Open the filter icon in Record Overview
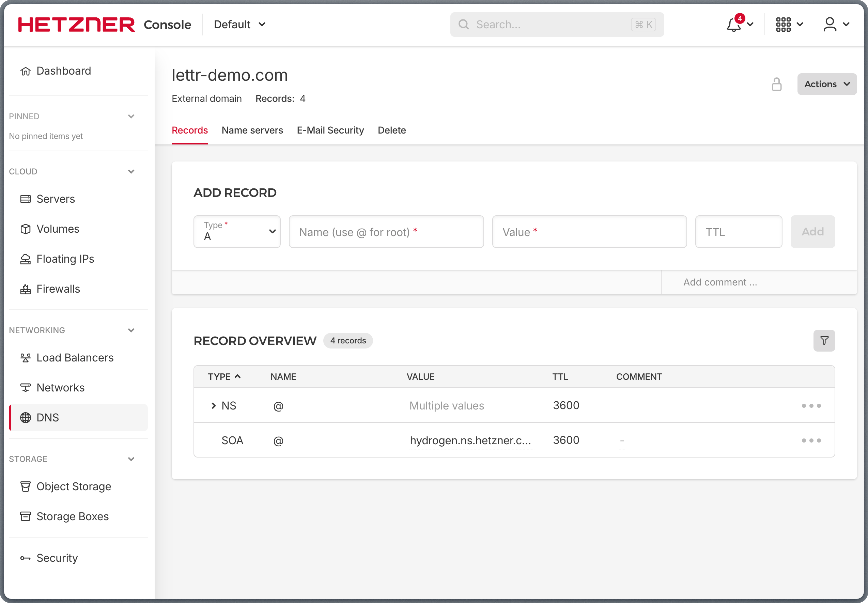This screenshot has width=868, height=603. [x=824, y=340]
